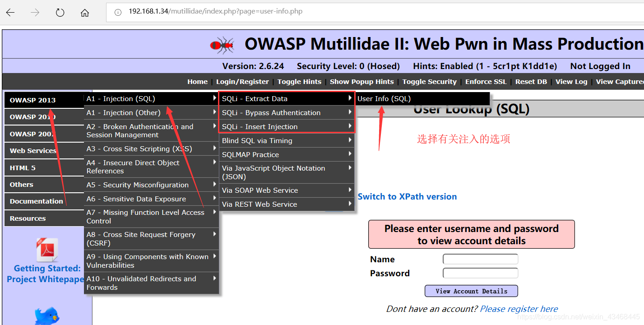Choose User Info (SQL) menu entry

click(422, 99)
